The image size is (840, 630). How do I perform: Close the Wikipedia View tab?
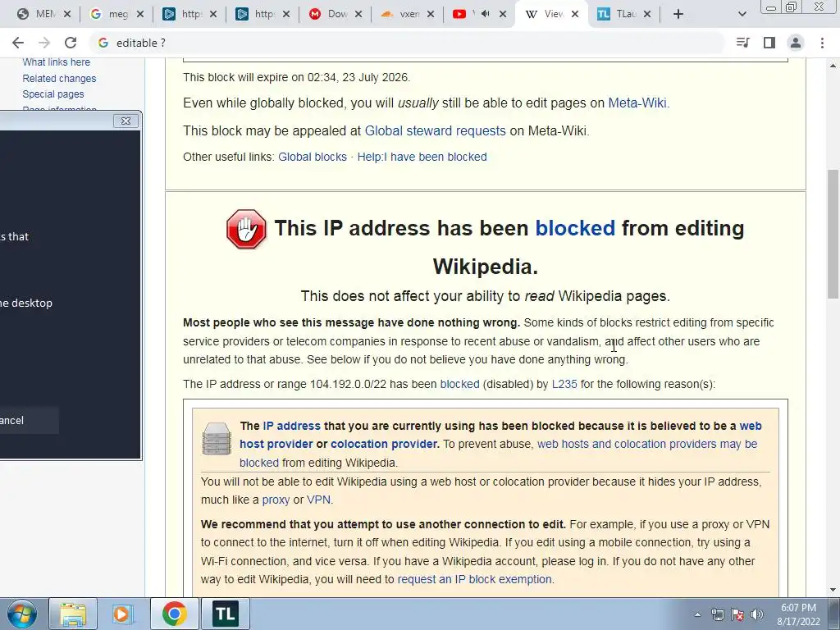click(x=575, y=14)
